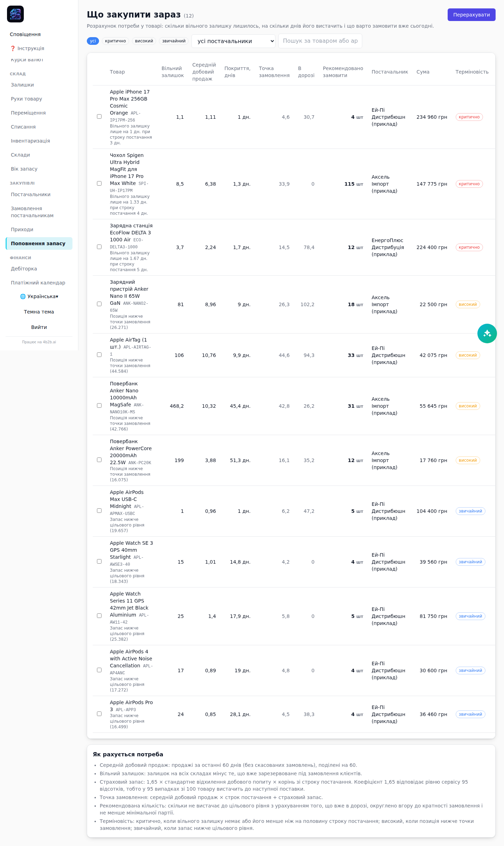Click the 115 шт recommended quantity
Image resolution: width=504 pixels, height=846 pixels.
[353, 184]
